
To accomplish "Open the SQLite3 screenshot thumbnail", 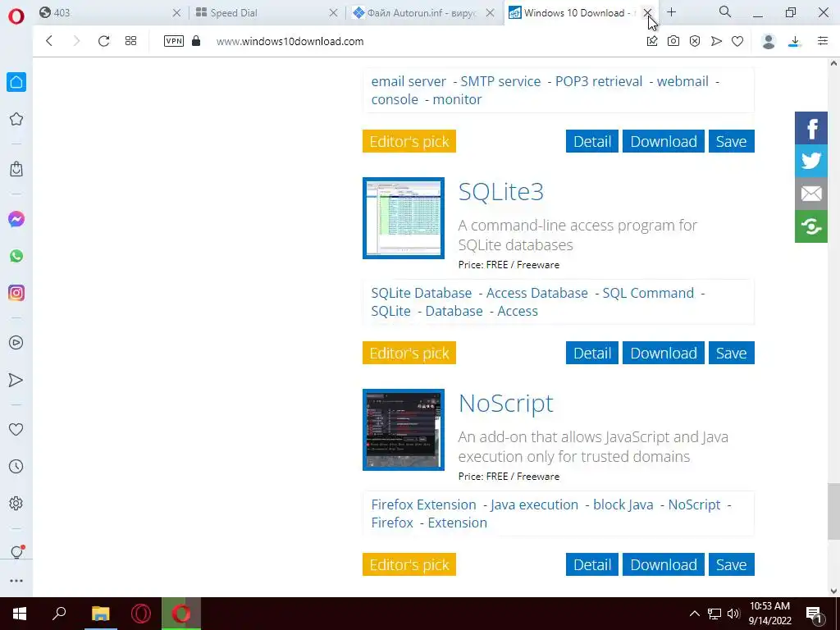I will tap(404, 218).
